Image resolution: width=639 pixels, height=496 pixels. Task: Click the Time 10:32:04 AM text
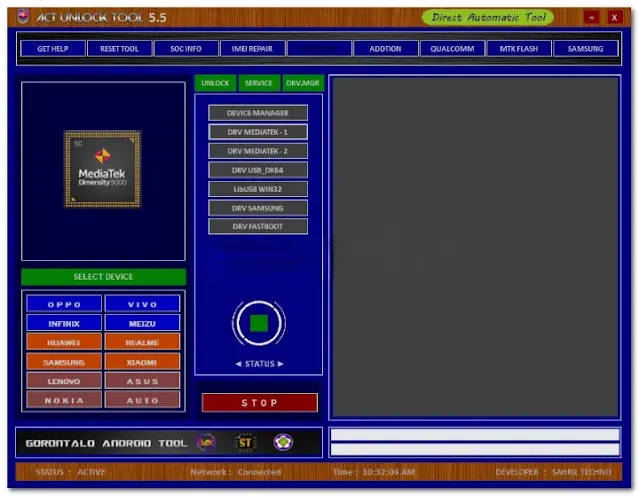click(374, 472)
